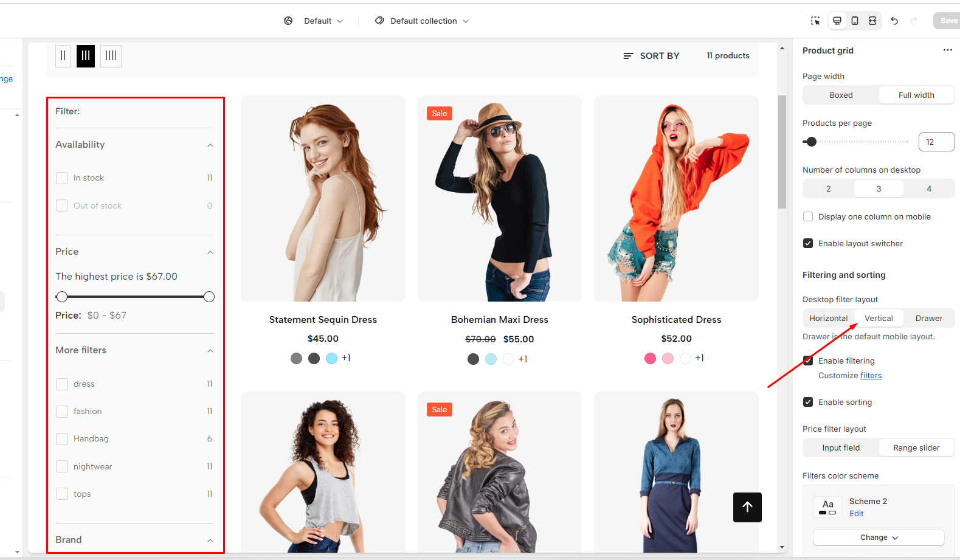Collapse the More filters section
960x560 pixels.
(x=210, y=350)
